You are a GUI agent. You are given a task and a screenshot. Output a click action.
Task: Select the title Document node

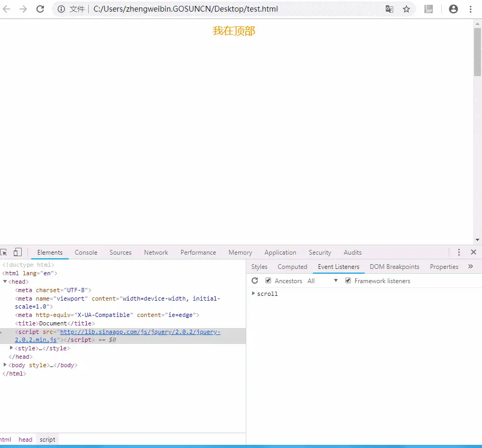coord(55,323)
